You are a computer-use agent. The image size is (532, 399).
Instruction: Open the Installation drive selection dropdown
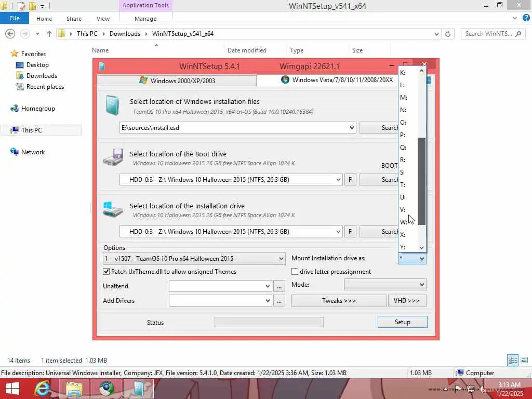(338, 232)
